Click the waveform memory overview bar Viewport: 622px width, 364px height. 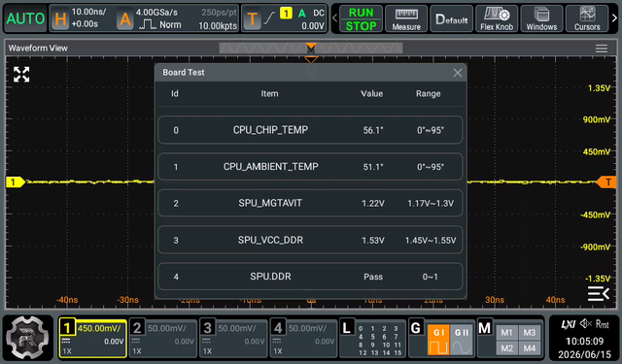(x=311, y=49)
